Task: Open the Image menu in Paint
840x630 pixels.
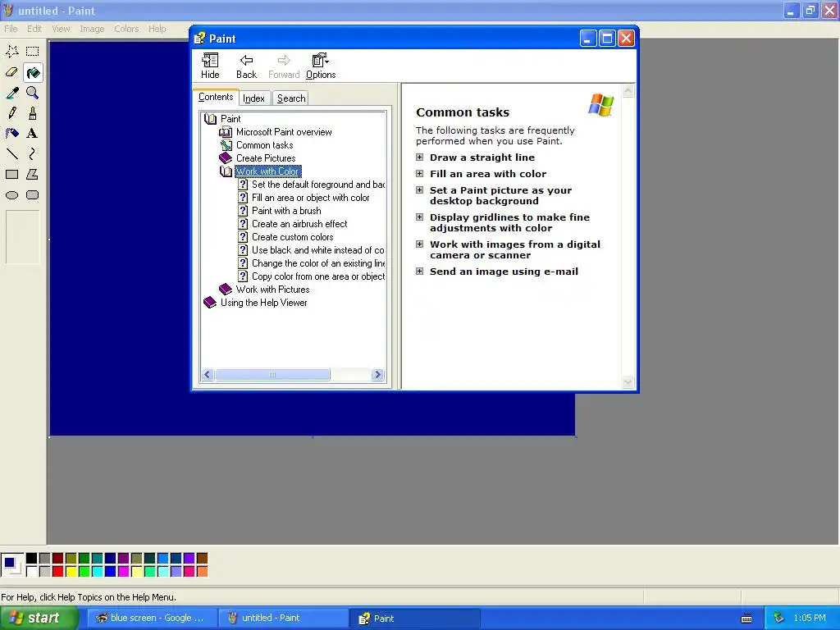Action: pyautogui.click(x=92, y=29)
